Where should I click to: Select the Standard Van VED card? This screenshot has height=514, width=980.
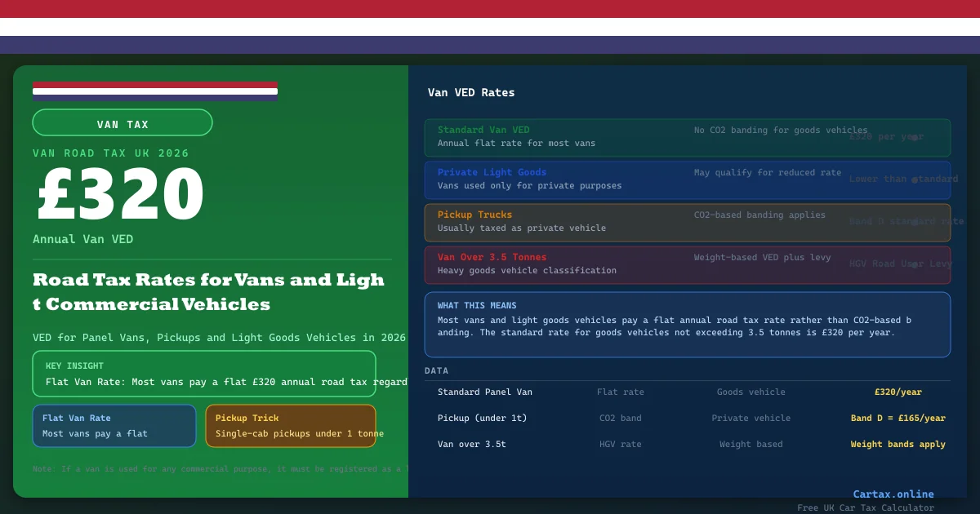click(x=687, y=137)
